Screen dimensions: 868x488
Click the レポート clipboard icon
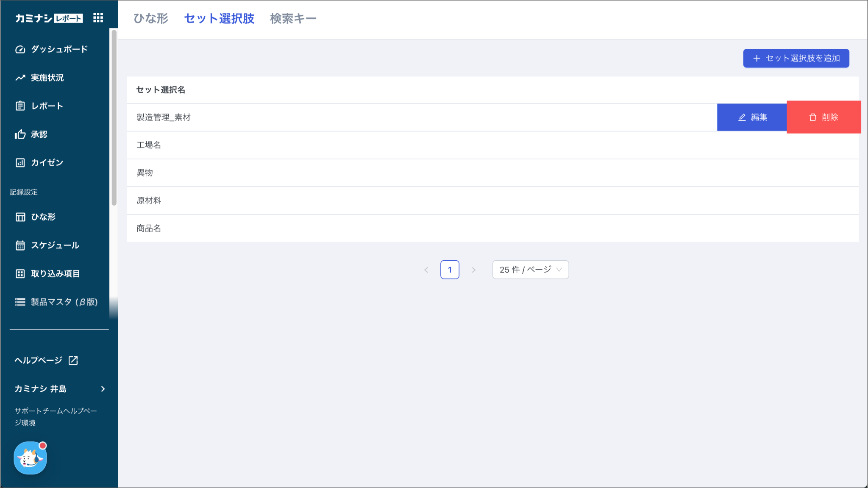[20, 106]
